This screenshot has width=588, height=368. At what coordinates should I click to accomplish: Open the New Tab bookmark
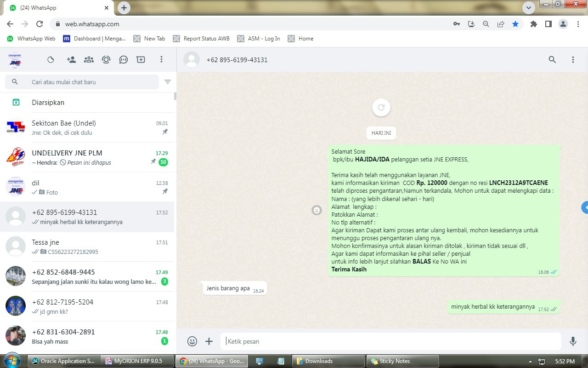click(149, 39)
